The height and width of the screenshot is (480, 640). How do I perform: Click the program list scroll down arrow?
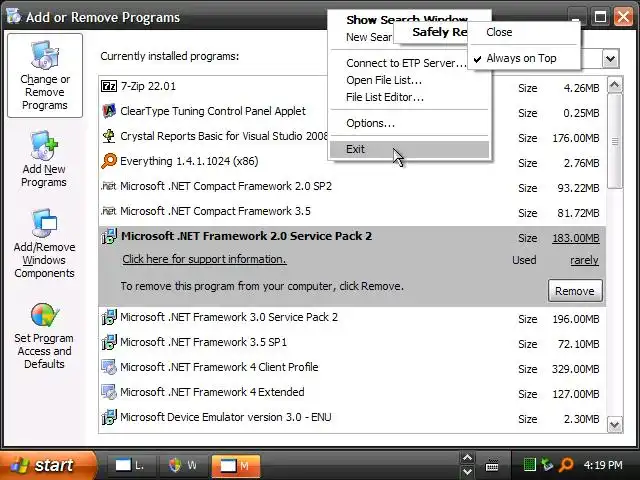click(615, 424)
